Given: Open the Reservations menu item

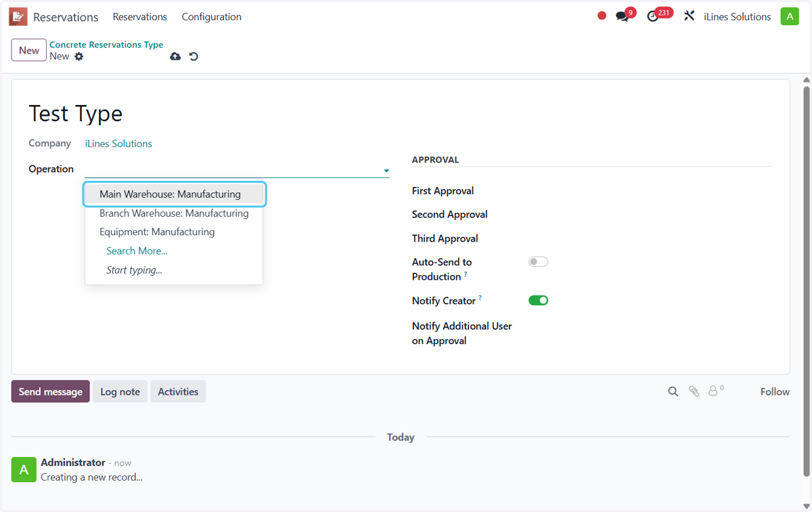Looking at the screenshot, I should (140, 16).
